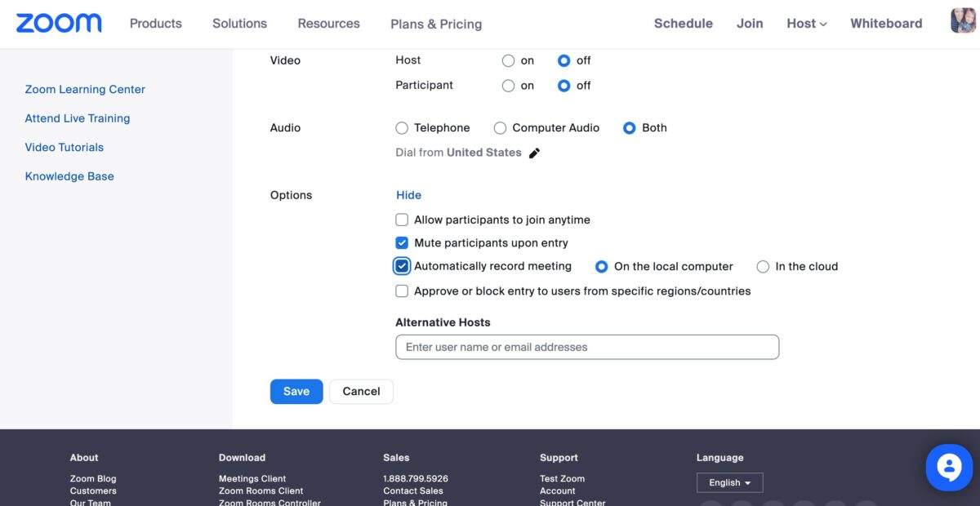The image size is (980, 506).
Task: Choose In the cloud recording
Action: 763,267
